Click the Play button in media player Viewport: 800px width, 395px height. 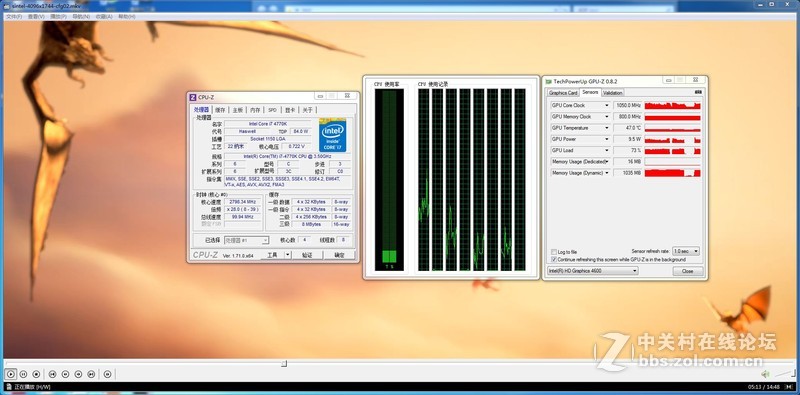11,374
